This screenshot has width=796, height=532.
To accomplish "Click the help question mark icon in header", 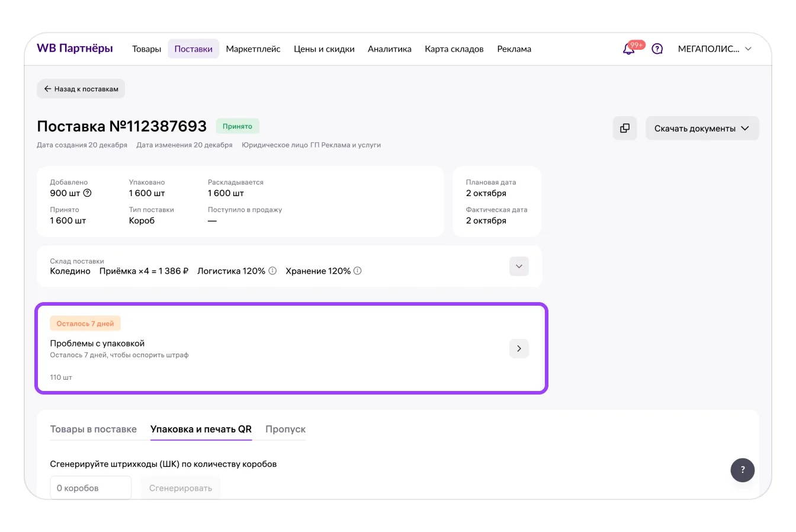I will pos(657,49).
